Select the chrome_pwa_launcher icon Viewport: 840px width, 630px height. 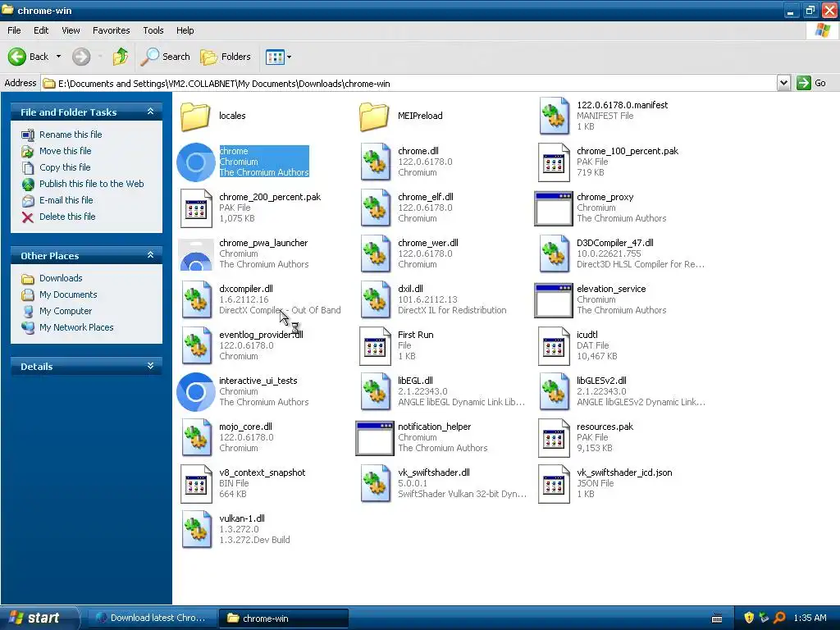coord(195,255)
